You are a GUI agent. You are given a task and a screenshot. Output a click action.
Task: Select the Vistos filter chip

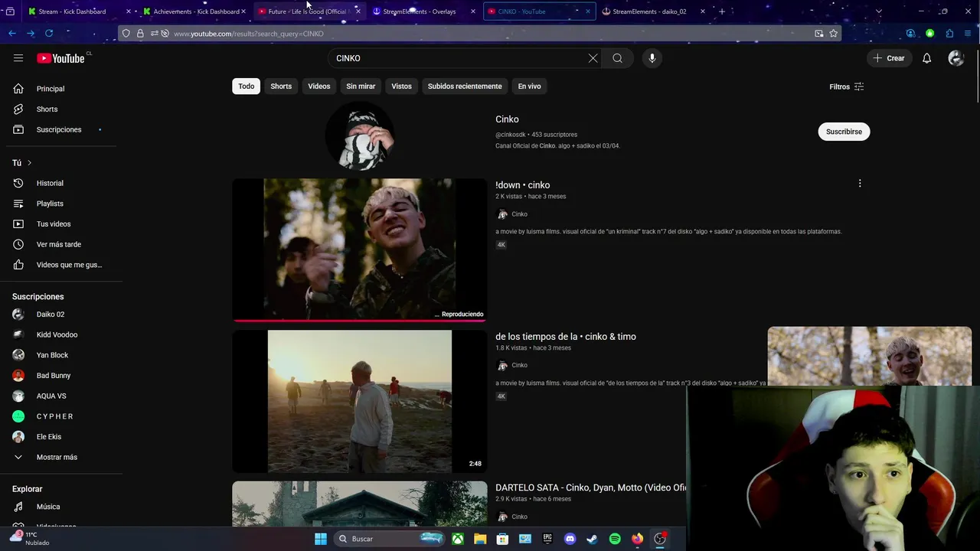pos(401,86)
